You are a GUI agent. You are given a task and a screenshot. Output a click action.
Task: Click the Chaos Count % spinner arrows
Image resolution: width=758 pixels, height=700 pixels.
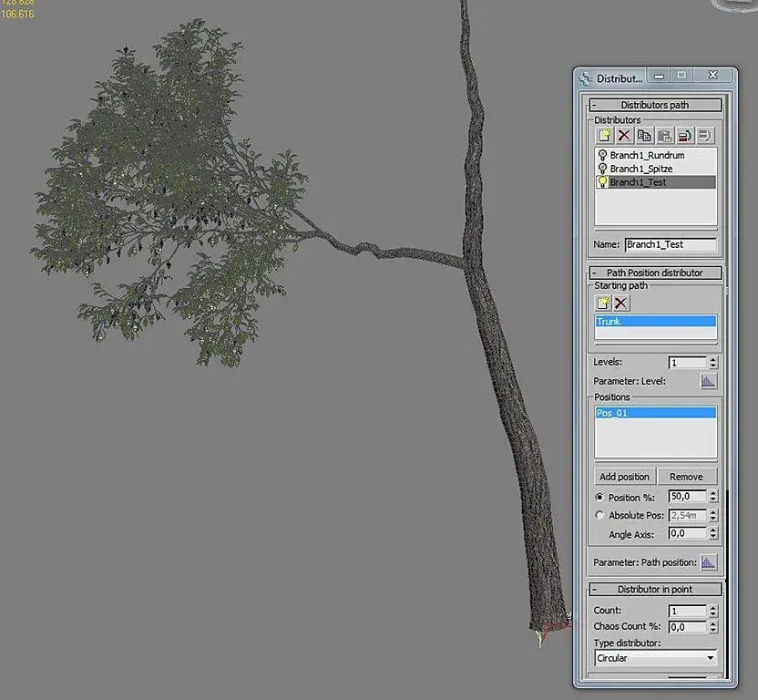(712, 627)
